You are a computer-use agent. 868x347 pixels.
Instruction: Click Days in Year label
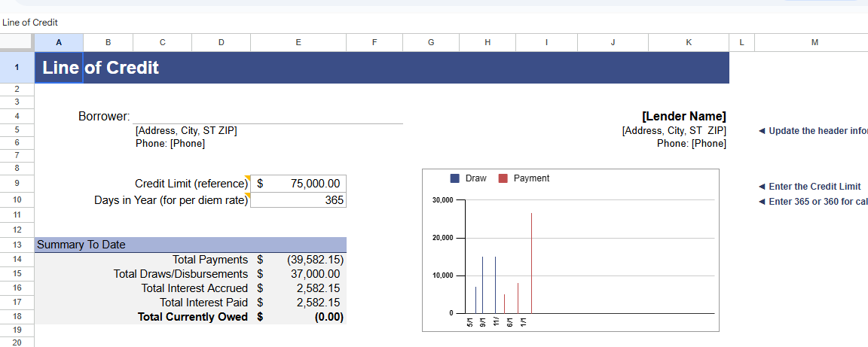pyautogui.click(x=171, y=200)
